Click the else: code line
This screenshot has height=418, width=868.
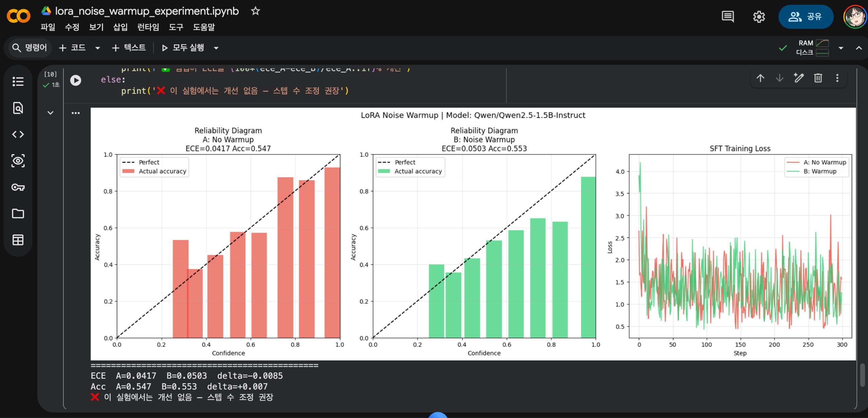point(113,80)
